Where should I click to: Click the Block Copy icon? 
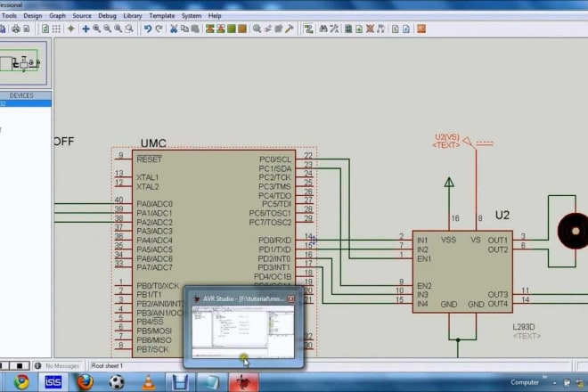[210, 29]
